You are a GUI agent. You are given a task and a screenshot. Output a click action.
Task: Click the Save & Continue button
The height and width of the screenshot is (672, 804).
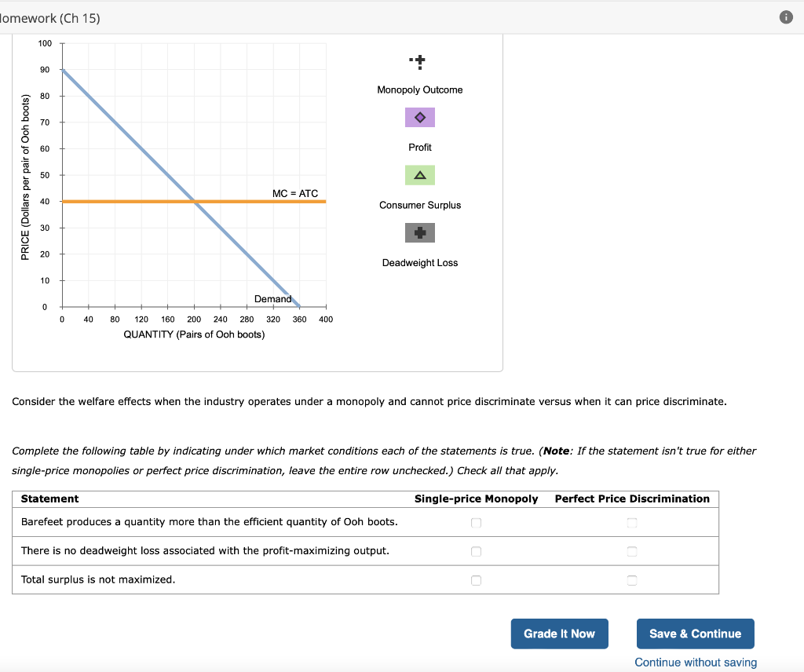pyautogui.click(x=695, y=634)
